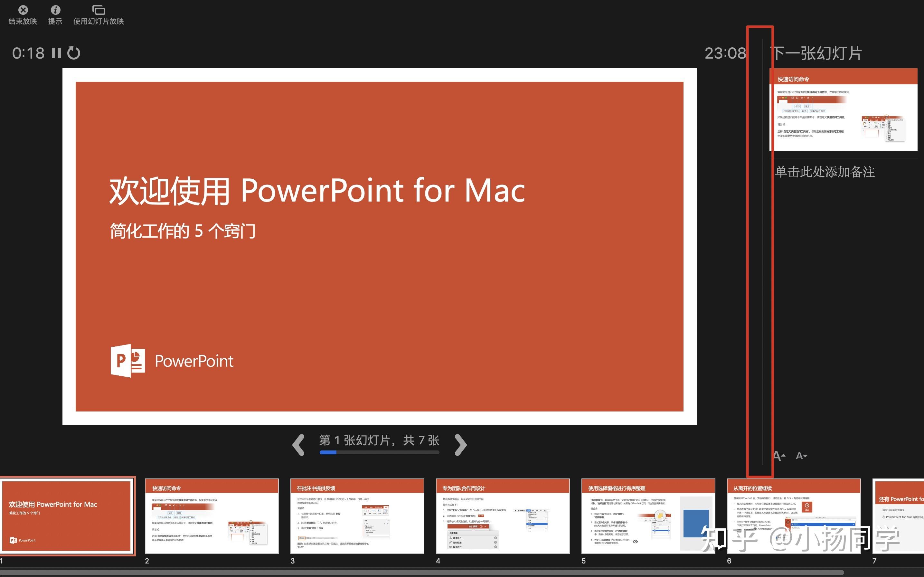The image size is (924, 577).
Task: Click the subtitle 简化工作的 5 个窍门
Action: [x=183, y=231]
